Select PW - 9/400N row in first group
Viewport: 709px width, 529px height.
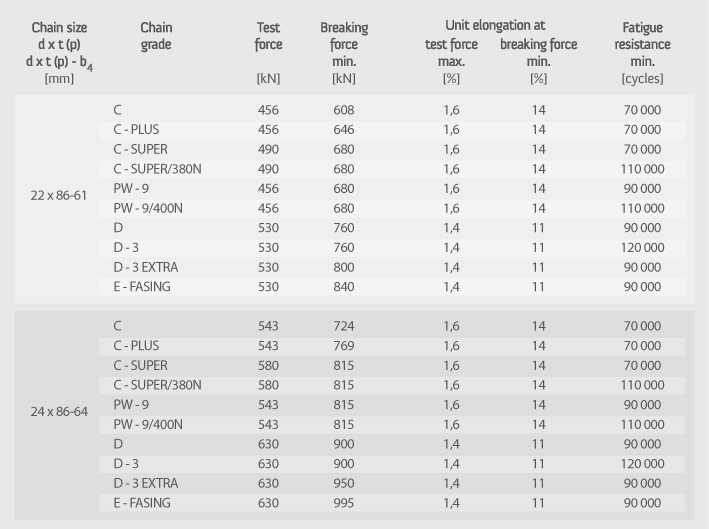click(x=392, y=208)
